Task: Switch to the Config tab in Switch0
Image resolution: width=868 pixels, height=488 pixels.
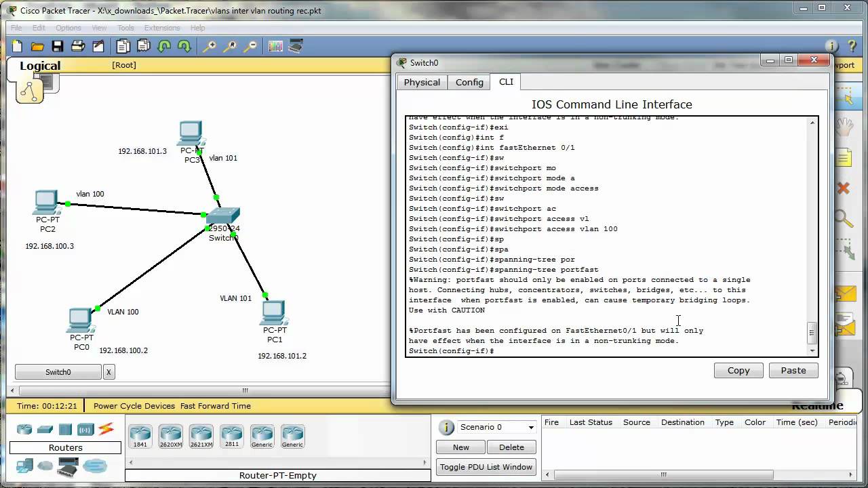Action: pos(469,82)
